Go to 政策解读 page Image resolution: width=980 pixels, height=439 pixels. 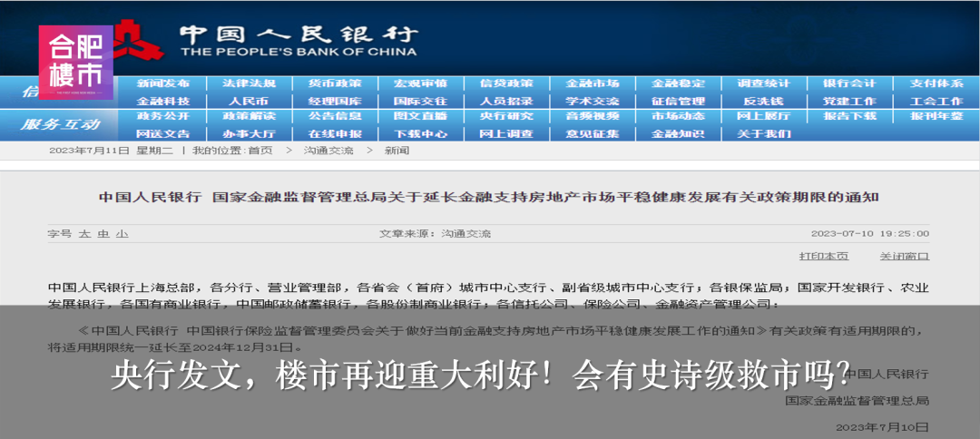[249, 116]
